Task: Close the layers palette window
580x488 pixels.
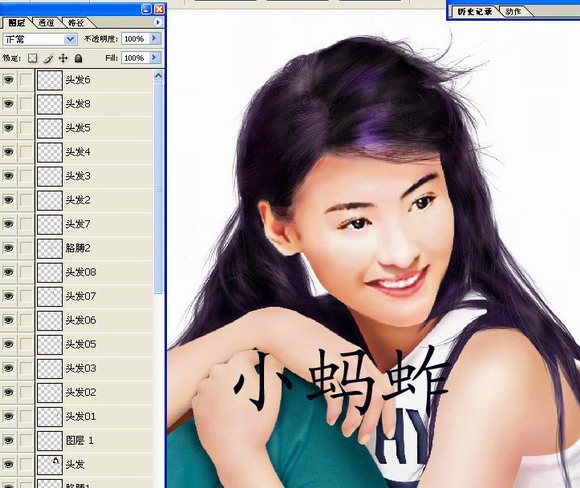Action: 159,9
